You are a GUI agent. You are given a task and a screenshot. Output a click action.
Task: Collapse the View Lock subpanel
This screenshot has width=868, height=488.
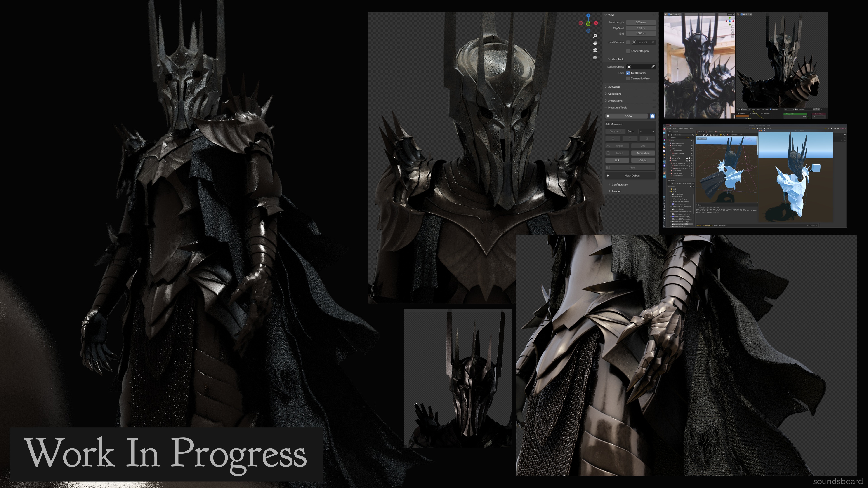(609, 59)
